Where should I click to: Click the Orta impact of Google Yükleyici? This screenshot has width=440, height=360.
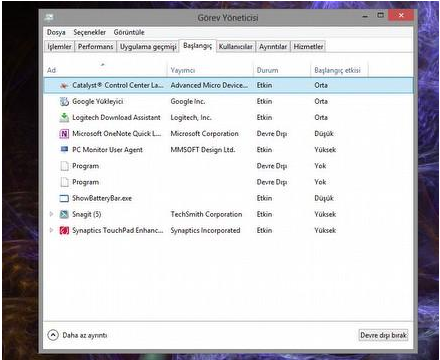pos(321,101)
